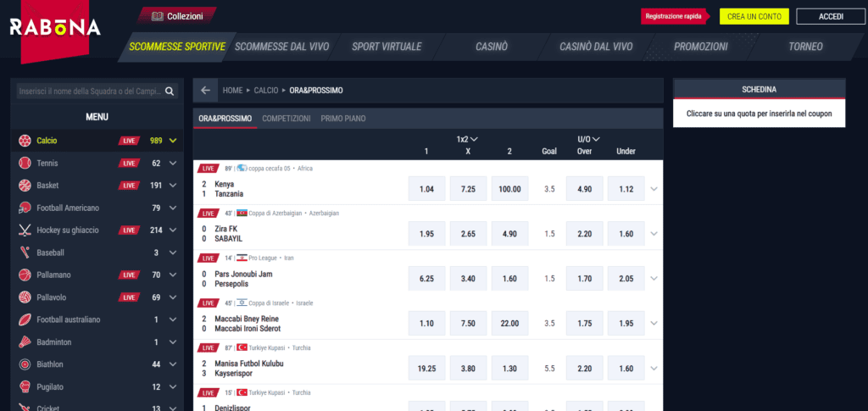
Task: Open the Scommesse Sportive tab
Action: 177,47
